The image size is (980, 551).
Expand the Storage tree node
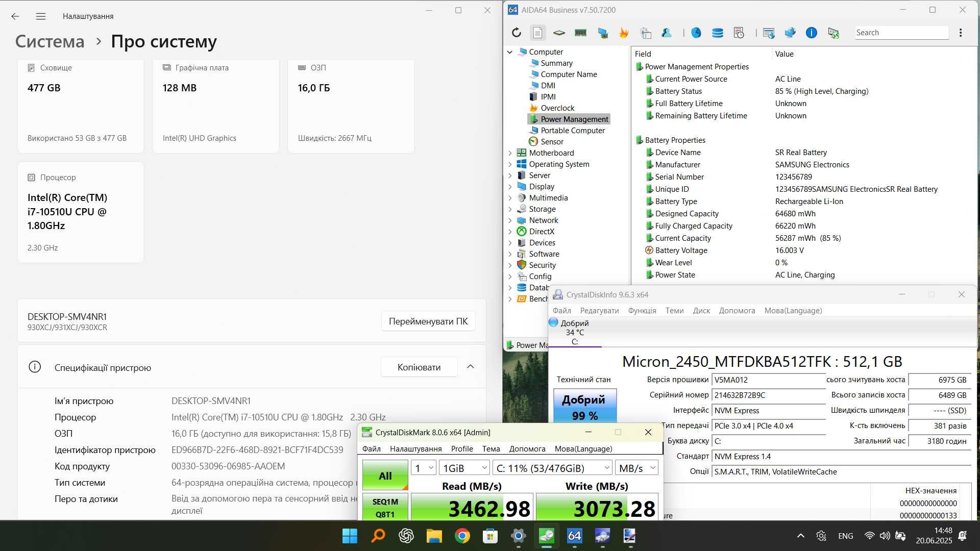tap(510, 209)
